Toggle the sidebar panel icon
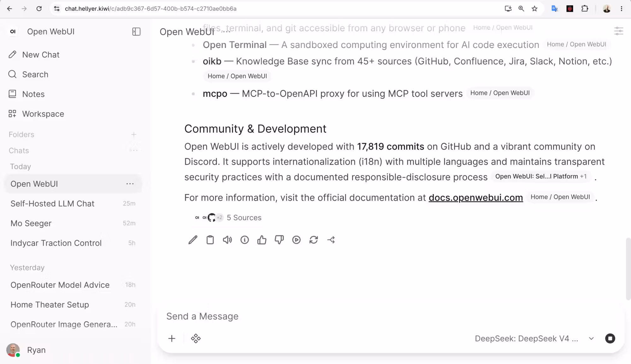 [136, 32]
